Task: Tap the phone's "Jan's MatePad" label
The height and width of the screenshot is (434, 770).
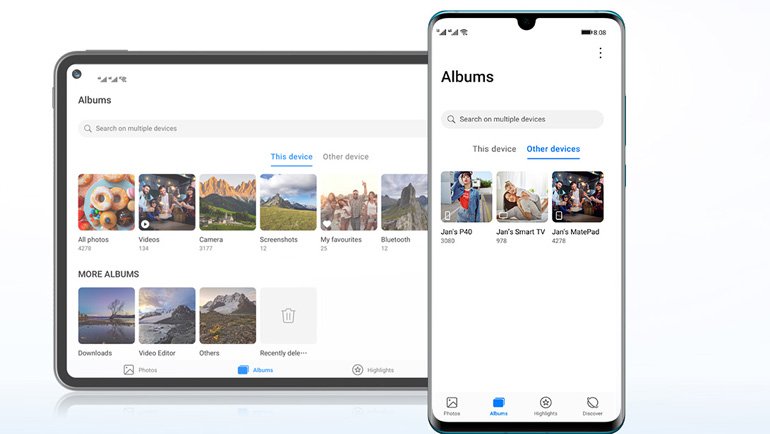Action: pos(576,232)
